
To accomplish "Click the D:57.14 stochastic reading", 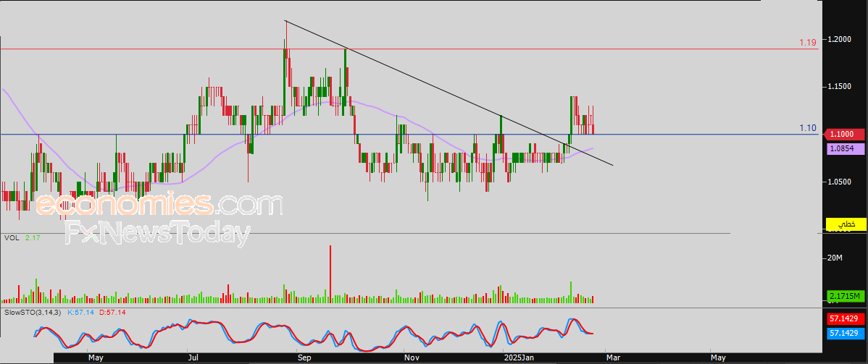I will tap(112, 312).
